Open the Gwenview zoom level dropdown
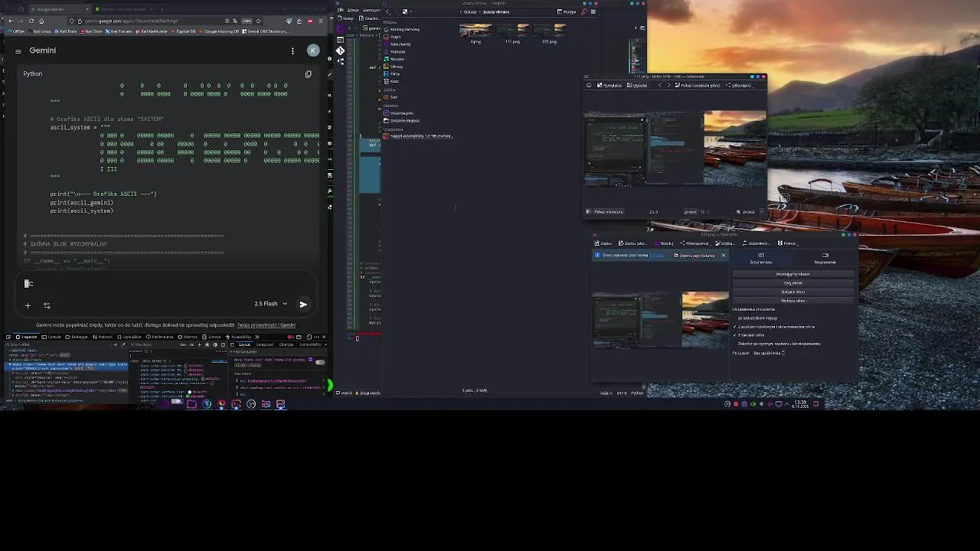Screen dimensions: 980x551 coord(763,211)
